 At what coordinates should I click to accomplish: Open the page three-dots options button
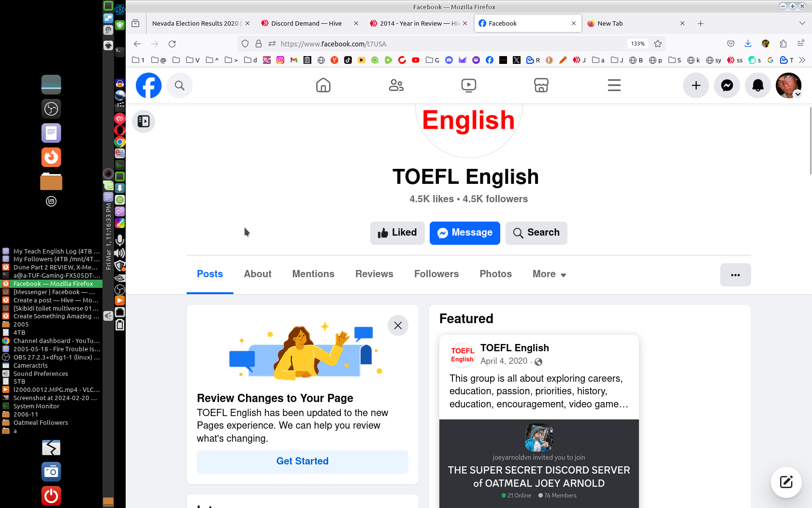tap(735, 275)
